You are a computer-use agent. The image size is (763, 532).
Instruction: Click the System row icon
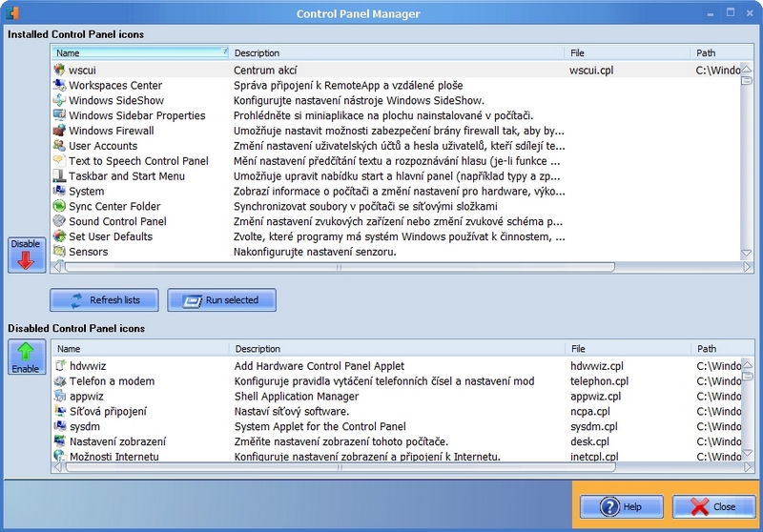pyautogui.click(x=59, y=191)
